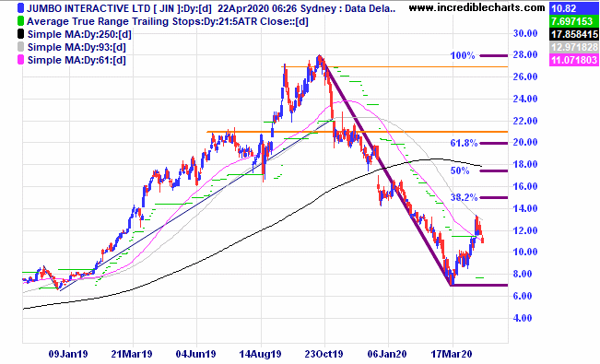Click the 38.2% Fibonacci level label

click(x=464, y=197)
